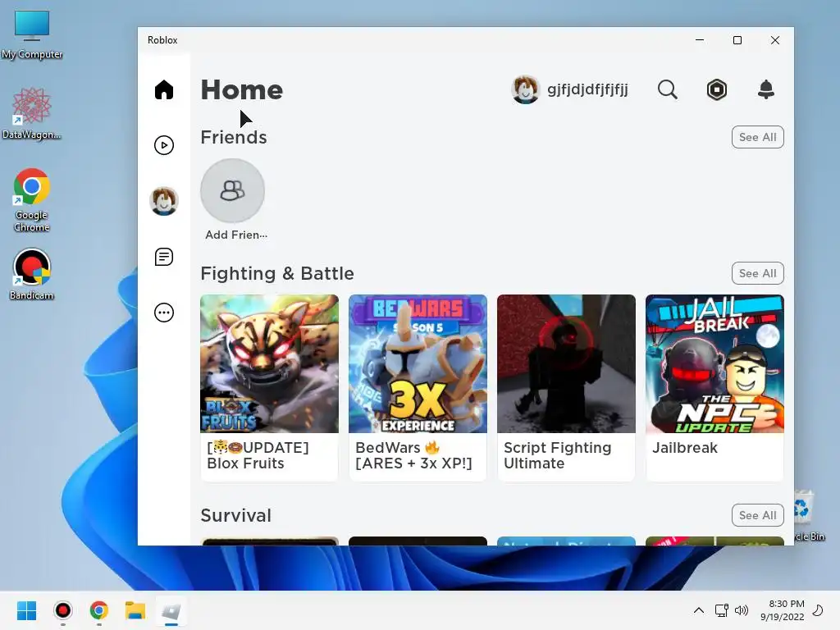Click the '[UPDATE] Blox Fruits' title text
Viewport: 840px width, 630px height.
pos(258,455)
